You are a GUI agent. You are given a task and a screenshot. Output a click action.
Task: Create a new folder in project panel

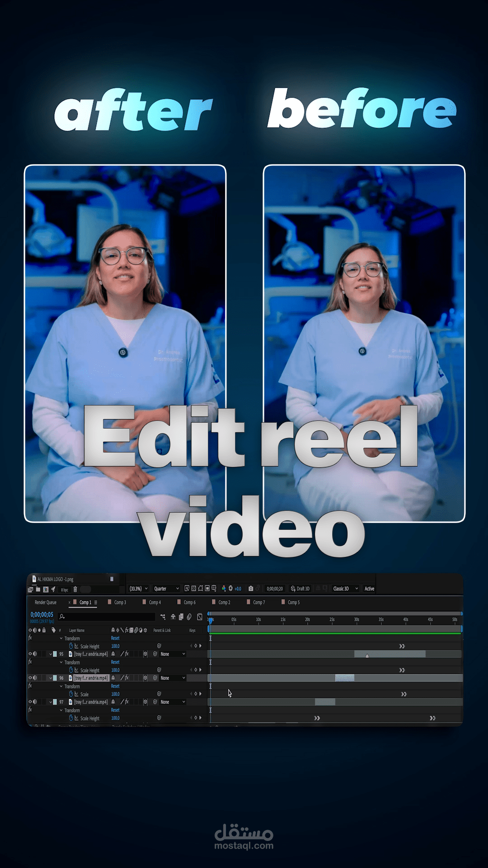(38, 589)
